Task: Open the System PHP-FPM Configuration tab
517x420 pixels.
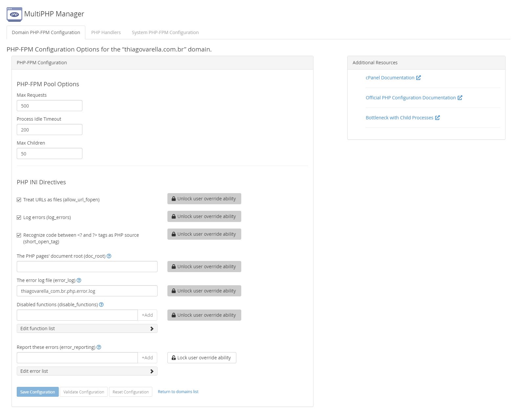Action: coord(165,32)
